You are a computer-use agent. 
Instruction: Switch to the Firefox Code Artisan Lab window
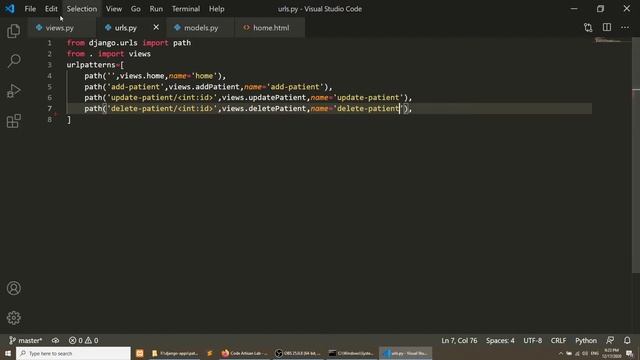coord(244,353)
